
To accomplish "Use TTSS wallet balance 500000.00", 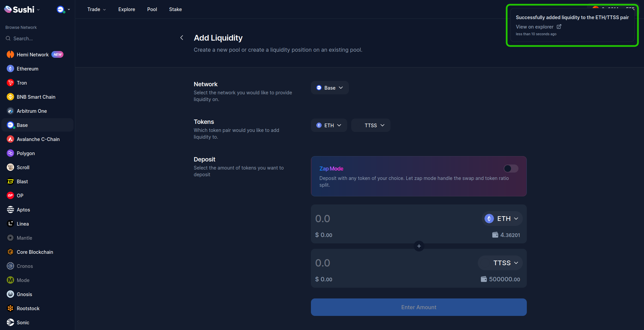I will click(500, 279).
